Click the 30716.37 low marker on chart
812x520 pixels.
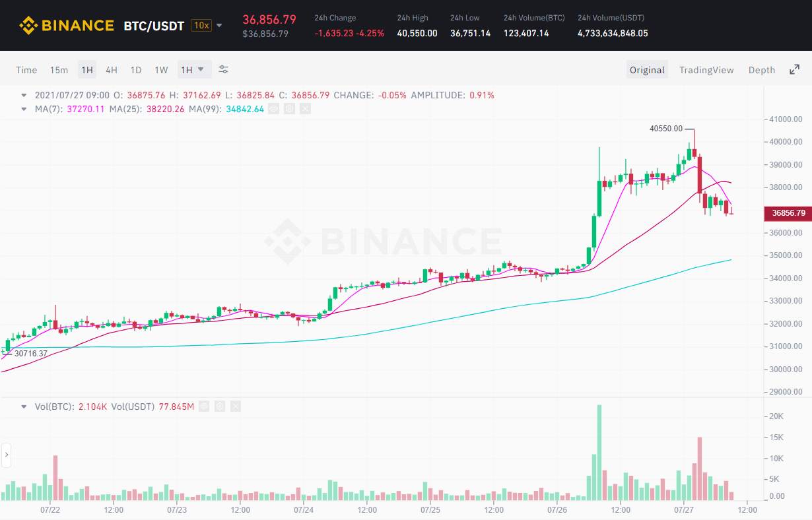point(30,354)
